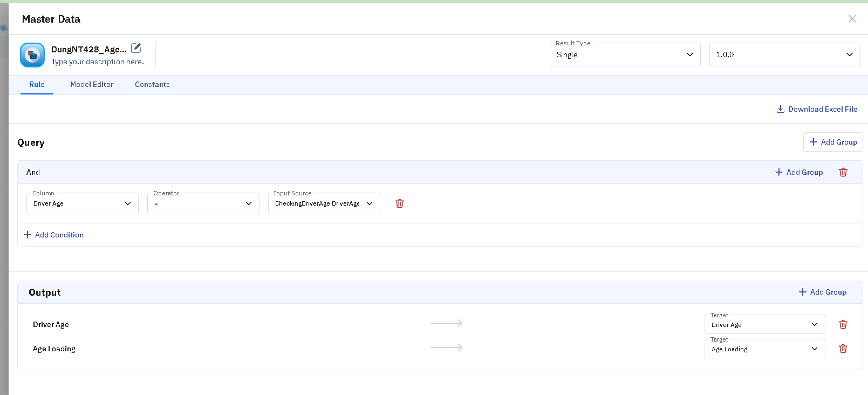Delete the And query group with trash icon
Image resolution: width=868 pixels, height=395 pixels.
(x=843, y=172)
